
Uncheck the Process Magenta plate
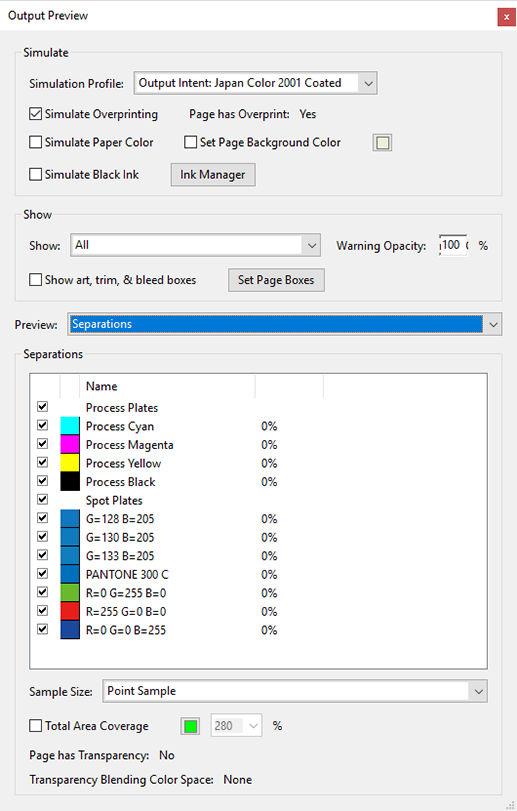[x=42, y=444]
